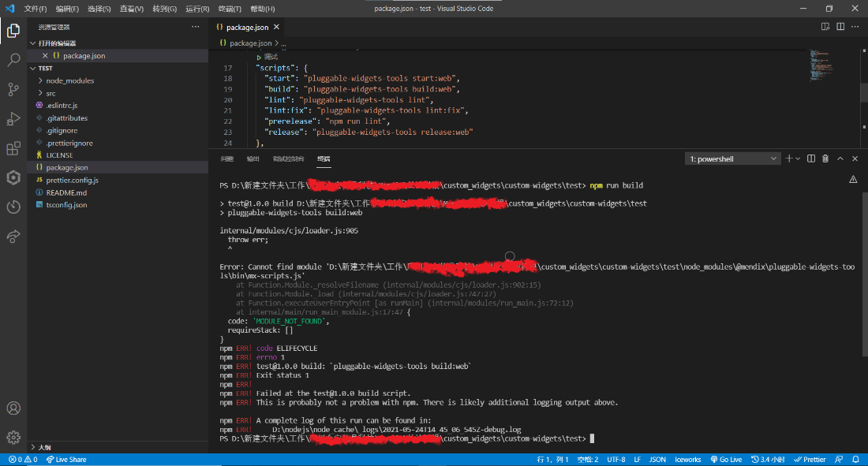Open the hexagon-shaped extension view in activity bar
Image resolution: width=868 pixels, height=466 pixels.
point(13,177)
